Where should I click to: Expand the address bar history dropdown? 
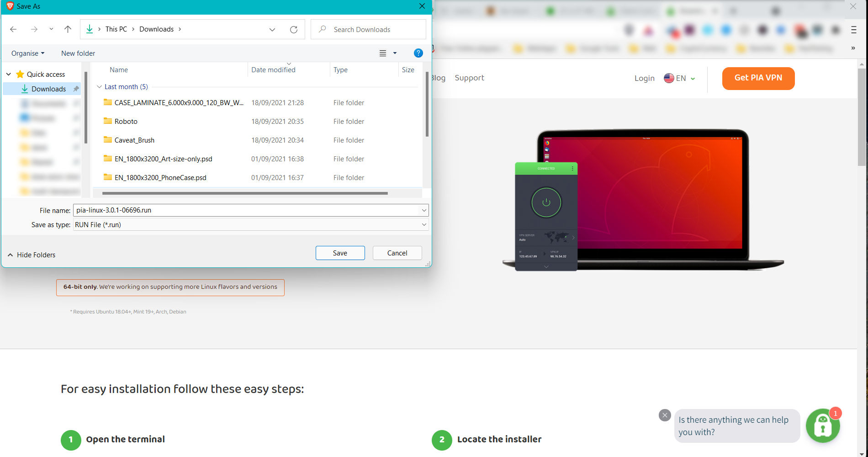click(x=272, y=29)
